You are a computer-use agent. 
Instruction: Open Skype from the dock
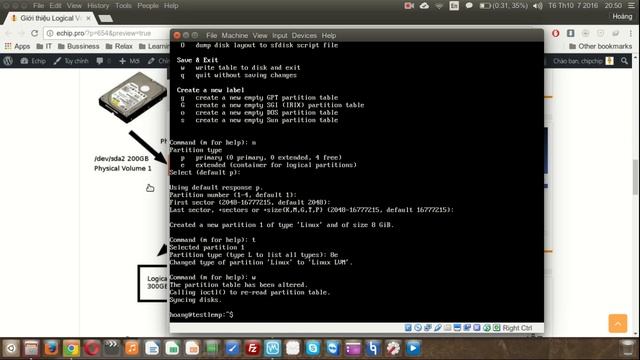click(313, 349)
